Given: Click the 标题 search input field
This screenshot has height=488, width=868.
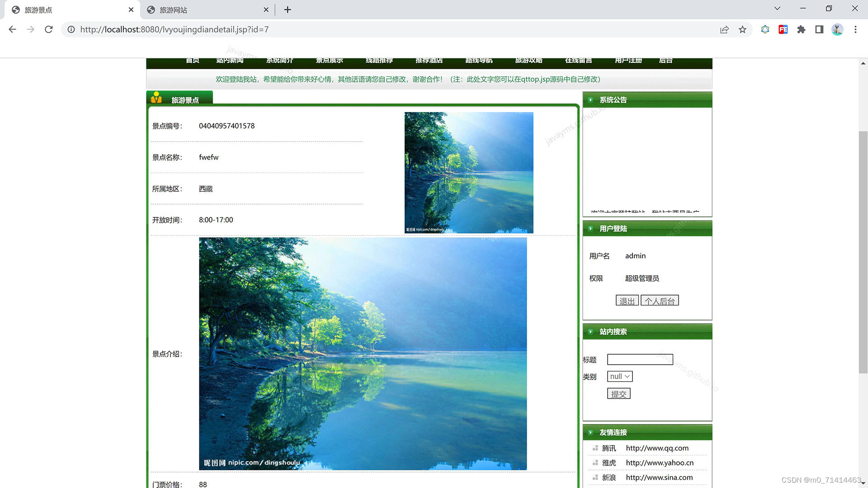Looking at the screenshot, I should point(640,360).
